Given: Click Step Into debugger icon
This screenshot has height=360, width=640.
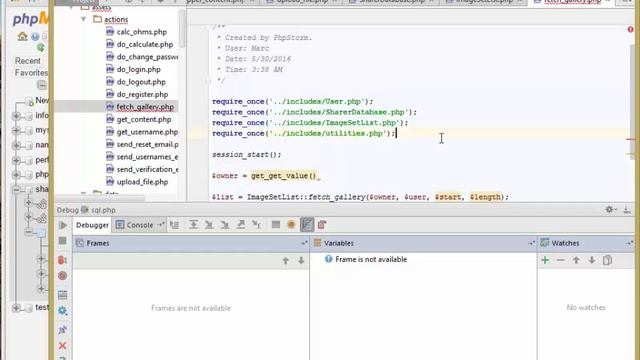Looking at the screenshot, I should [x=209, y=225].
